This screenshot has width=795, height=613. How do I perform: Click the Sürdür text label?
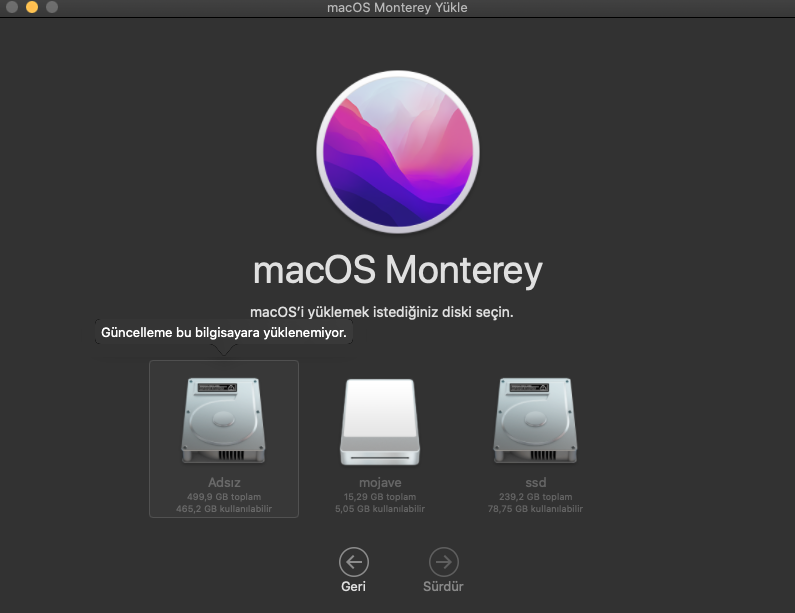click(443, 586)
